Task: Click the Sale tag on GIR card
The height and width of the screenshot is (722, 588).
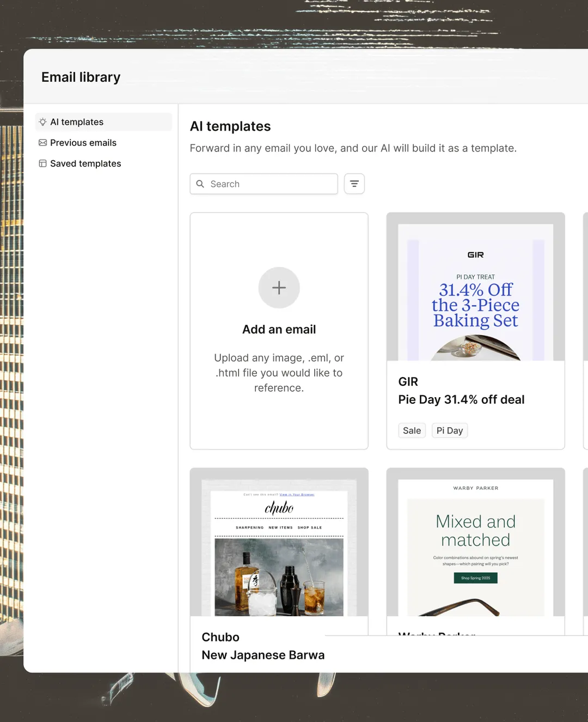Action: pyautogui.click(x=412, y=430)
